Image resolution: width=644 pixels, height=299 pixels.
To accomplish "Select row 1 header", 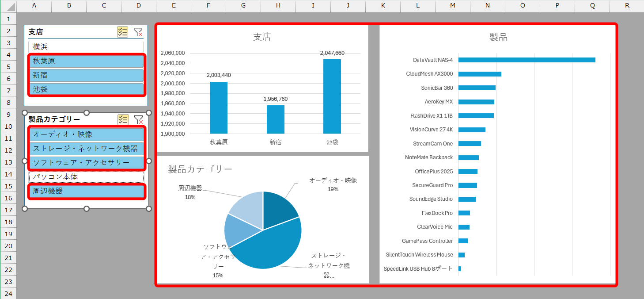I will pyautogui.click(x=8, y=19).
